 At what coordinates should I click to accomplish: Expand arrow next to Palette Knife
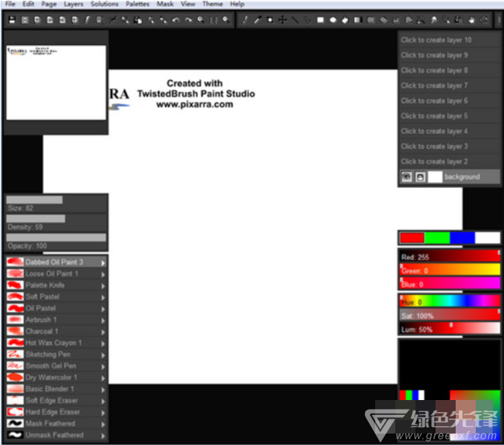pyautogui.click(x=103, y=286)
